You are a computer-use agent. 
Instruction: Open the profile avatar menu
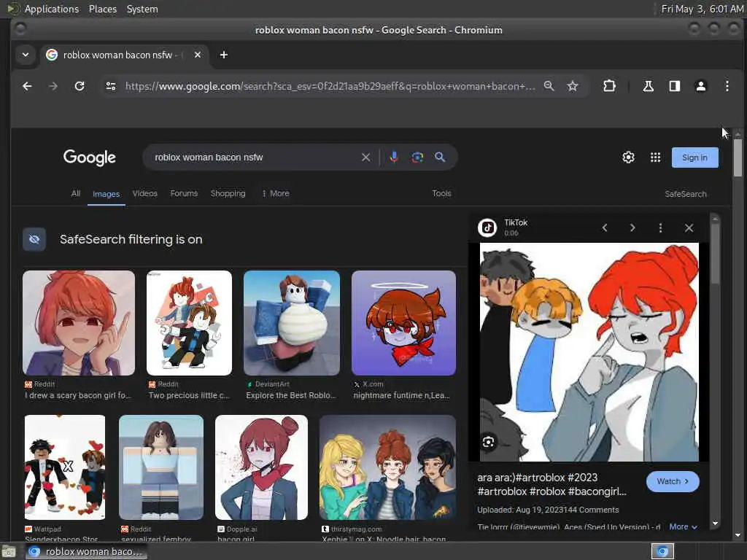[x=701, y=86]
